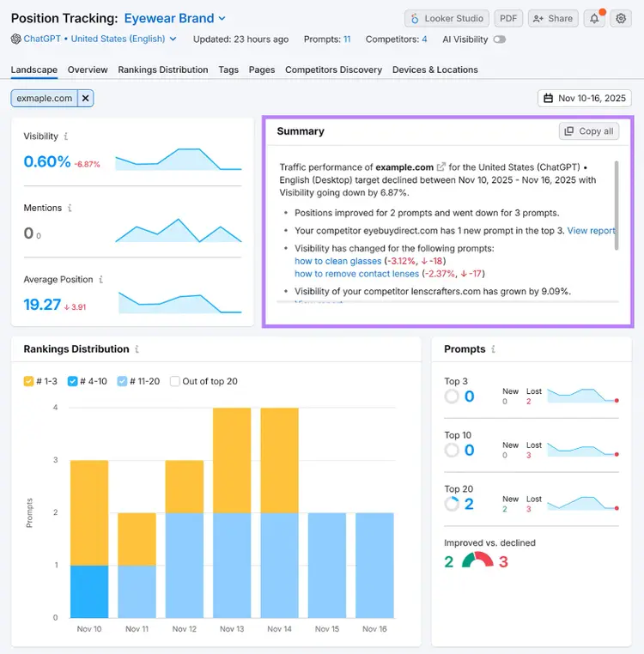The width and height of the screenshot is (644, 654).
Task: Click the Mentions trend sparkline
Action: click(x=179, y=230)
